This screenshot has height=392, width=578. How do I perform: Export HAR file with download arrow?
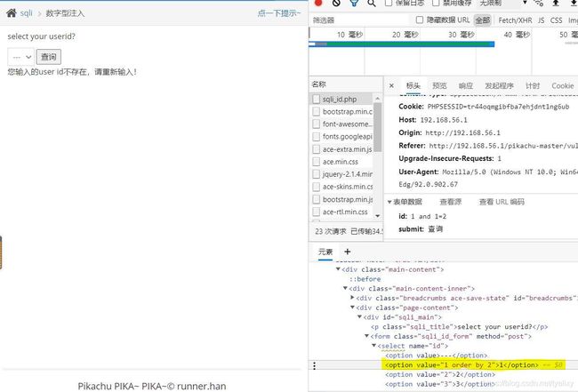click(574, 3)
